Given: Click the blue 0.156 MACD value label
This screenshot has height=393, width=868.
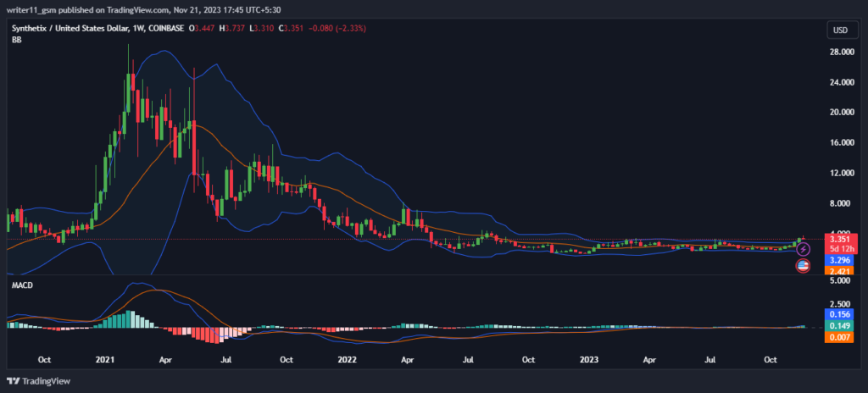Looking at the screenshot, I should pyautogui.click(x=840, y=314).
